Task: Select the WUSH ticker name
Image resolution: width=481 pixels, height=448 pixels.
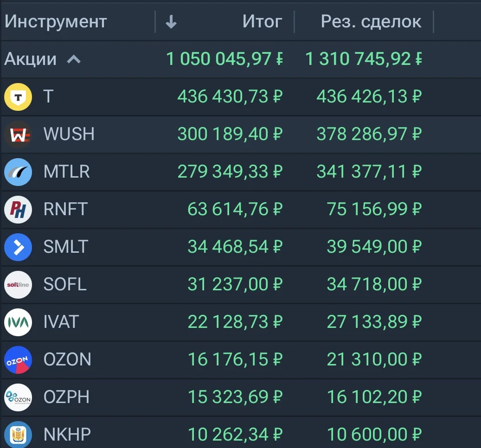Action: coord(69,134)
